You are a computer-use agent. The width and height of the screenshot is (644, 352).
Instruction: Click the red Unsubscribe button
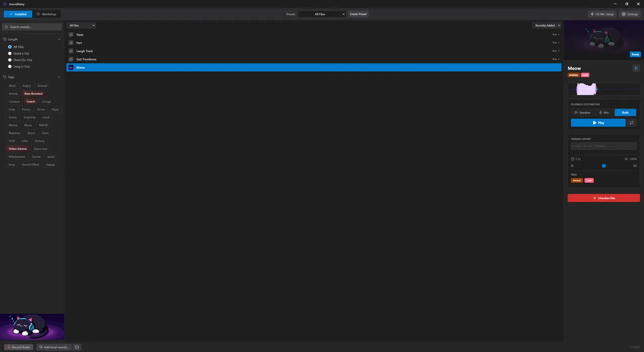[x=604, y=198]
